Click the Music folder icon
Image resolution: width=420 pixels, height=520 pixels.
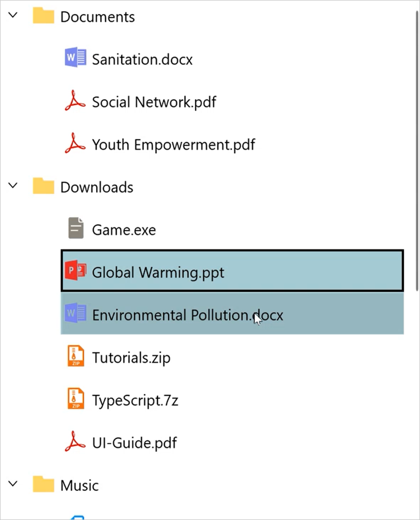coord(44,485)
